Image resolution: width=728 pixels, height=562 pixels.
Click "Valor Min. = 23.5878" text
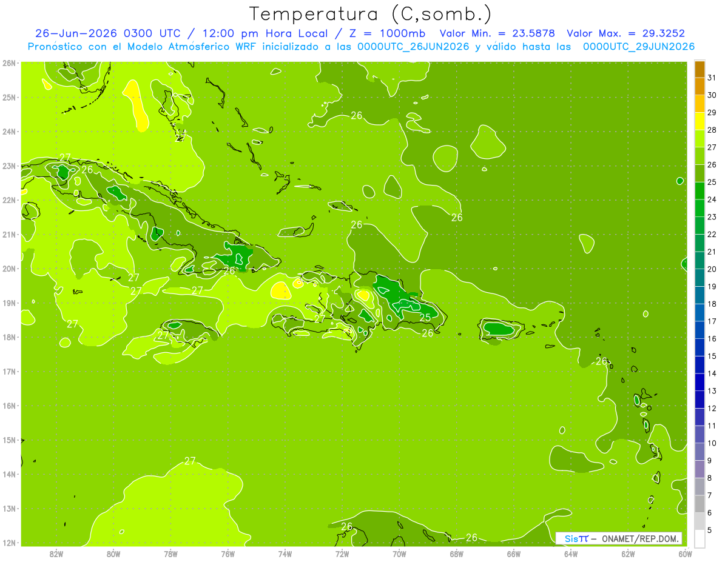coord(497,33)
